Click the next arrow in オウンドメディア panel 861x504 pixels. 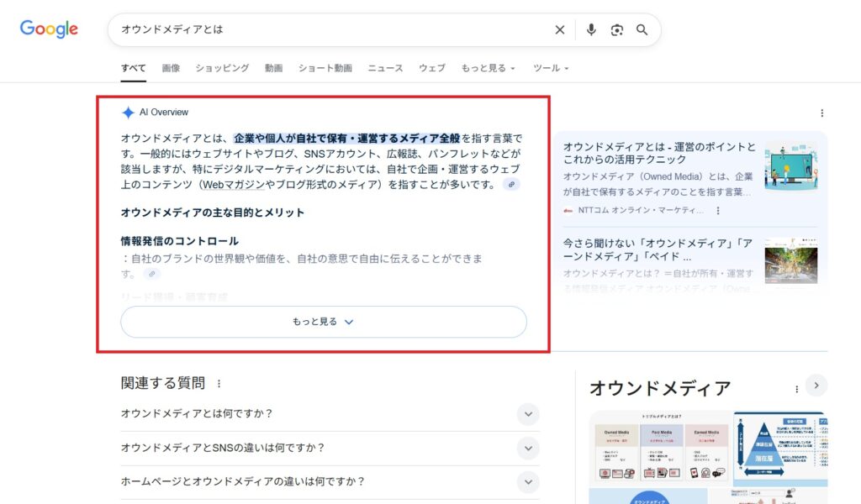(816, 386)
